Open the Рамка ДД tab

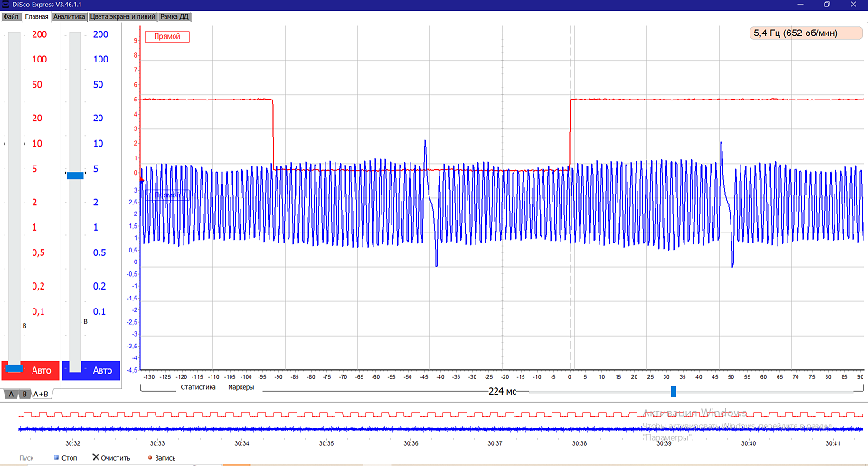[175, 16]
